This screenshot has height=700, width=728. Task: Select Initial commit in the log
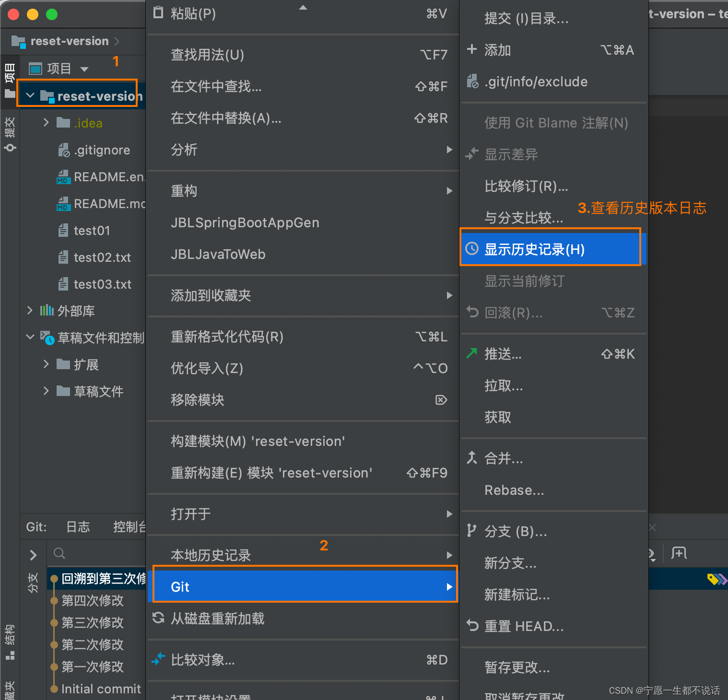click(101, 688)
